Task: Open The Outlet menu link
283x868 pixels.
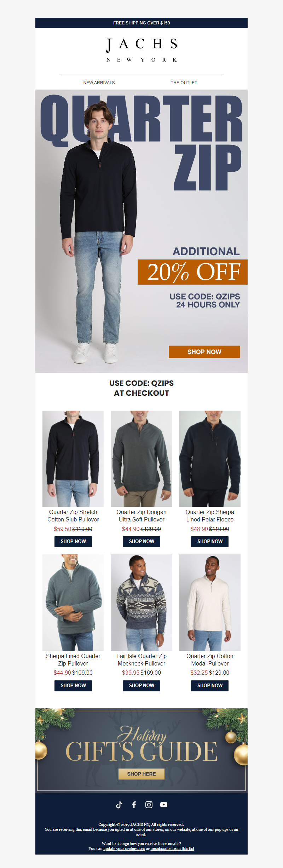Action: pyautogui.click(x=184, y=83)
